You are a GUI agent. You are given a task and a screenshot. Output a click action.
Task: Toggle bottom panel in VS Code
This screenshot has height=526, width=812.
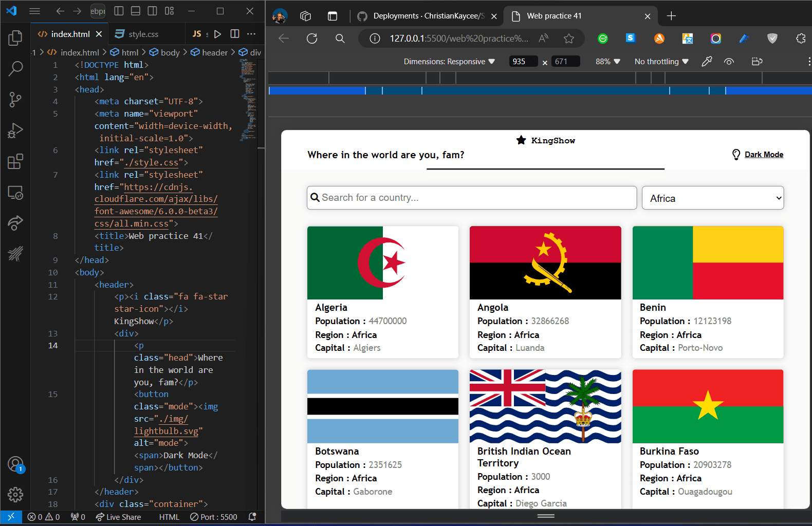pyautogui.click(x=136, y=11)
